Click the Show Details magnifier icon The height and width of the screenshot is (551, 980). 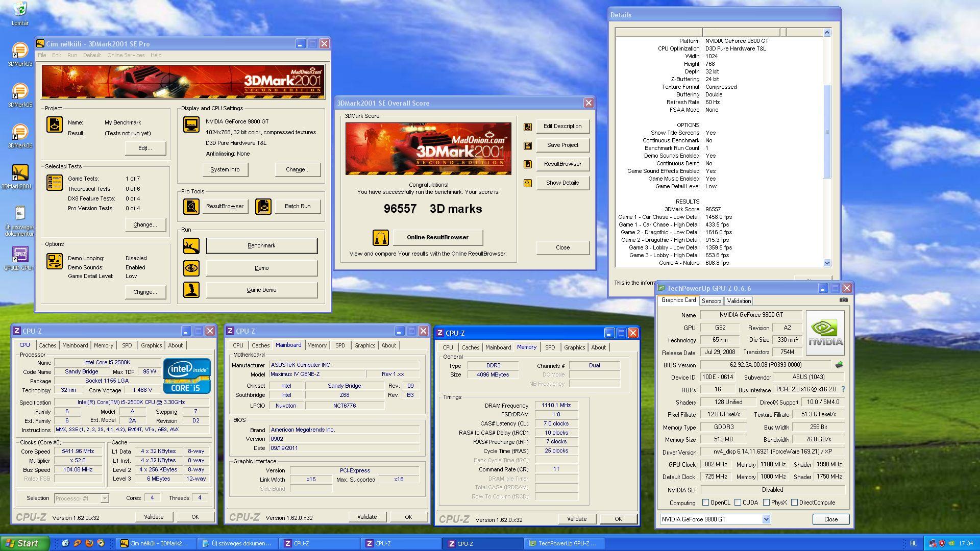click(528, 183)
